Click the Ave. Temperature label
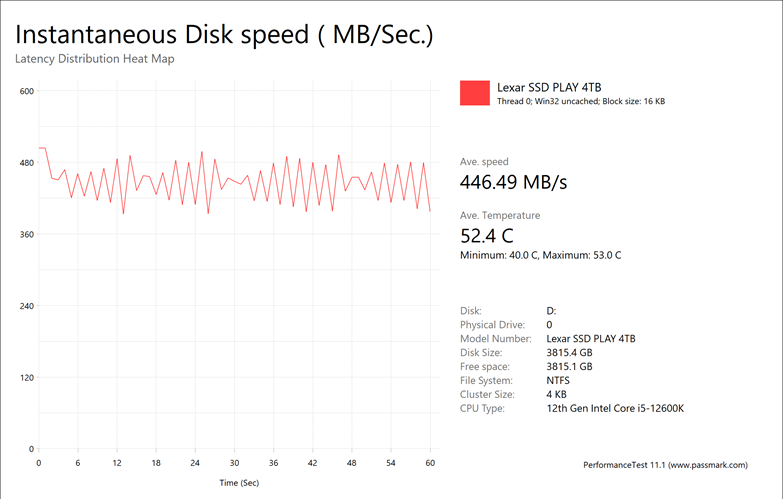Image resolution: width=783 pixels, height=499 pixels. pyautogui.click(x=500, y=215)
